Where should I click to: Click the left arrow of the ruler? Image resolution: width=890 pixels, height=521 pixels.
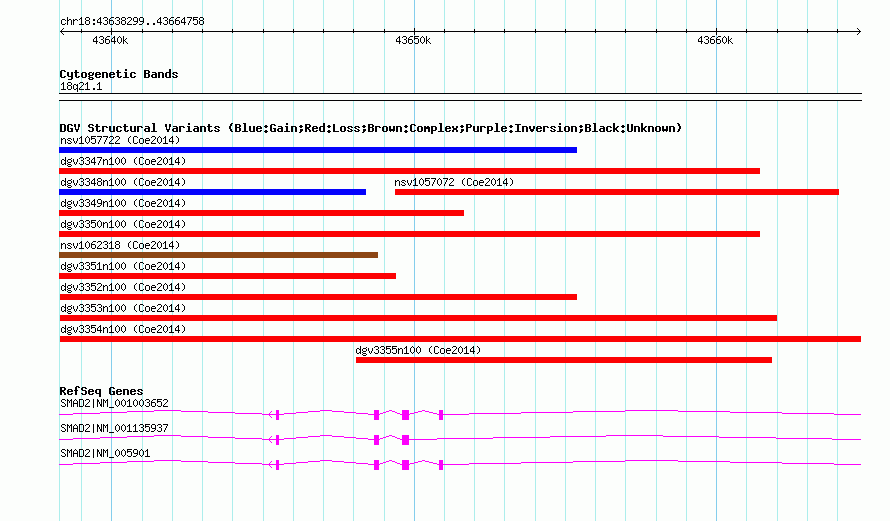tap(62, 31)
